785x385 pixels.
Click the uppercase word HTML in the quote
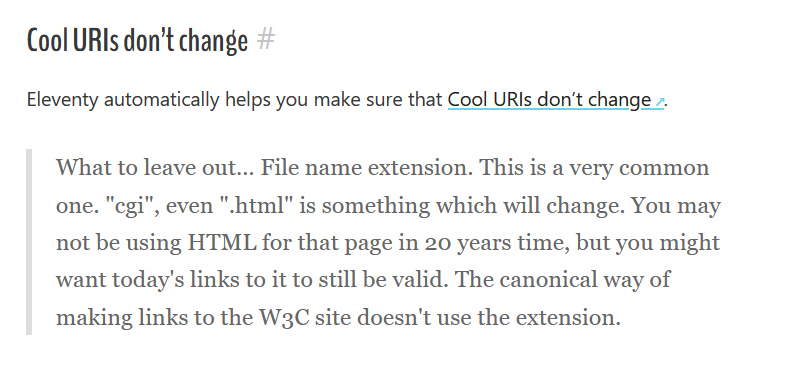coord(222,243)
